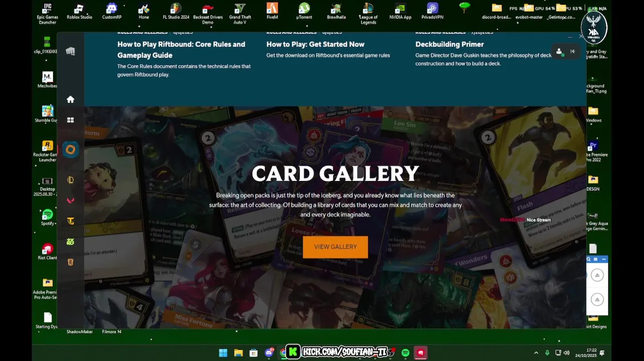This screenshot has height=361, width=644.
Task: Open Valorant from the client sidebar
Action: pos(70,201)
